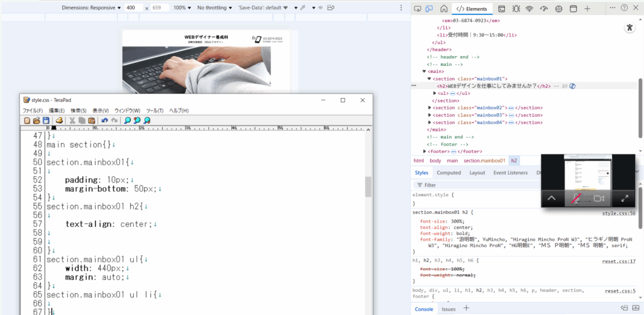Screen dimensions: 644x315
Task: Click the TeraPad open folder icon
Action: click(x=36, y=120)
